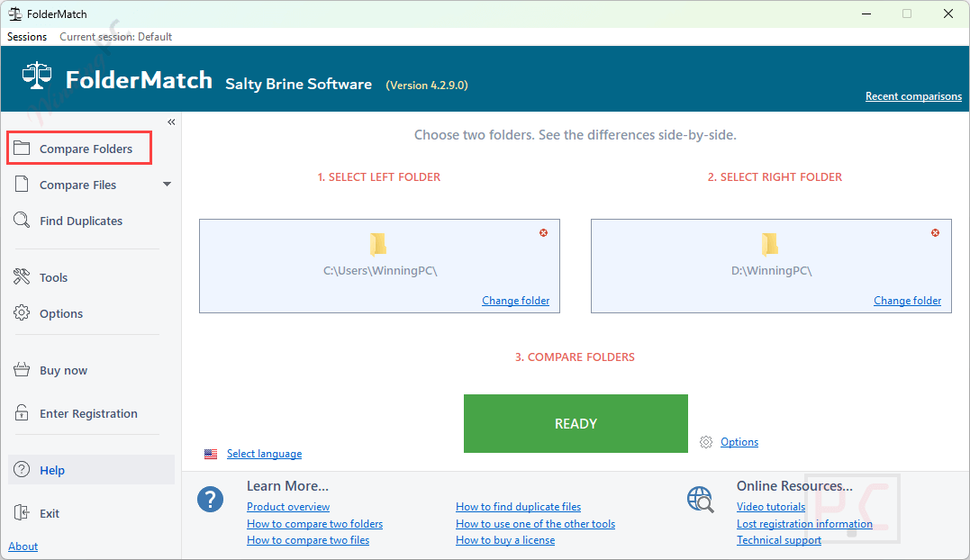Open the About link
Screen dimensions: 970x560
(x=23, y=546)
